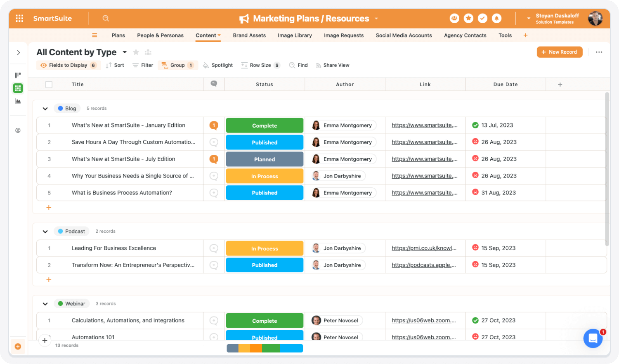This screenshot has width=619, height=364.
Task: Add a new field column with plus
Action: point(560,84)
